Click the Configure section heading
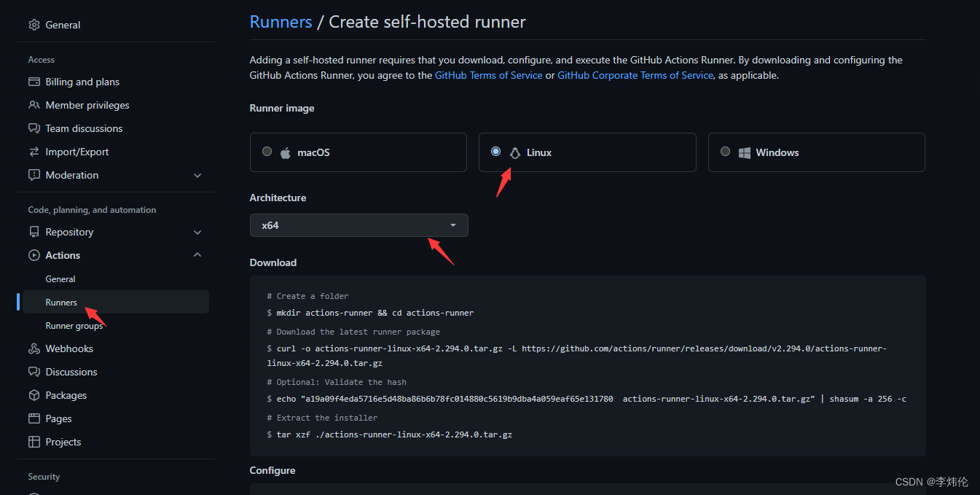This screenshot has width=980, height=495. pos(273,470)
